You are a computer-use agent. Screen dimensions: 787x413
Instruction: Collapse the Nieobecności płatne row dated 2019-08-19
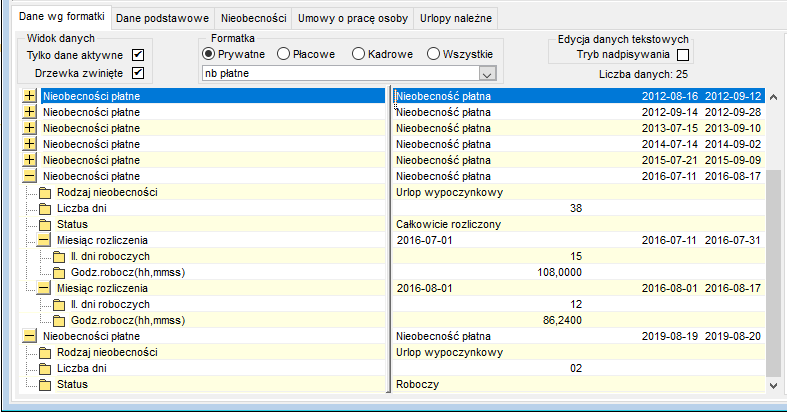(x=30, y=336)
